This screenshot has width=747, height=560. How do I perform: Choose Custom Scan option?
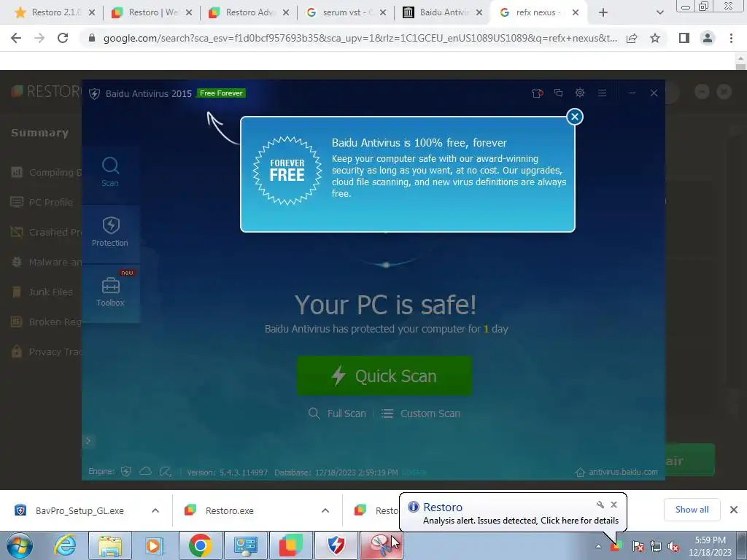(x=421, y=413)
